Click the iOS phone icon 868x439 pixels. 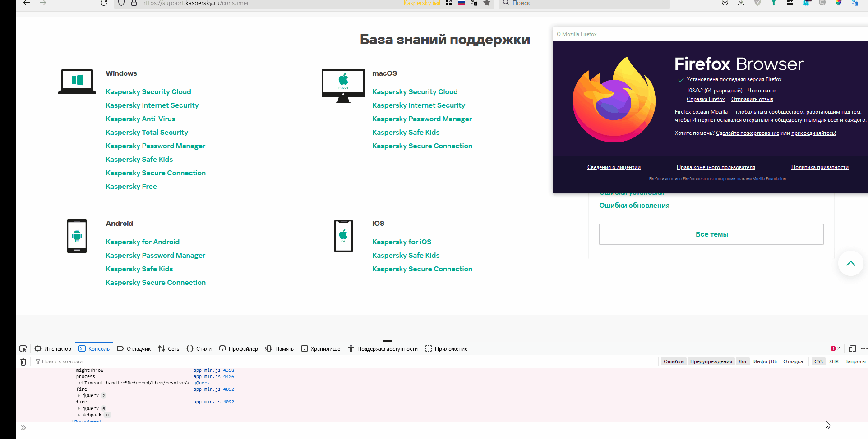tap(343, 236)
